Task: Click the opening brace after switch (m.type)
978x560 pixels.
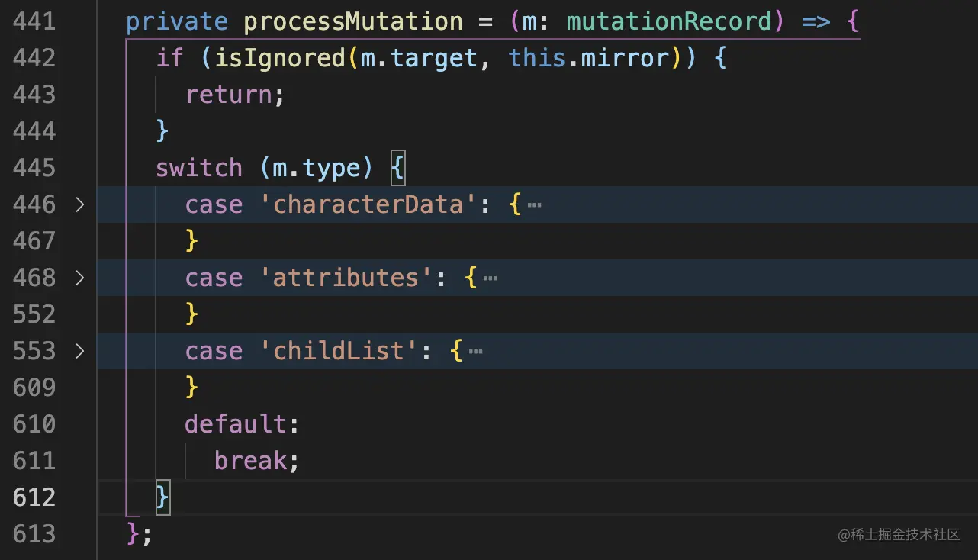Action: click(x=397, y=168)
